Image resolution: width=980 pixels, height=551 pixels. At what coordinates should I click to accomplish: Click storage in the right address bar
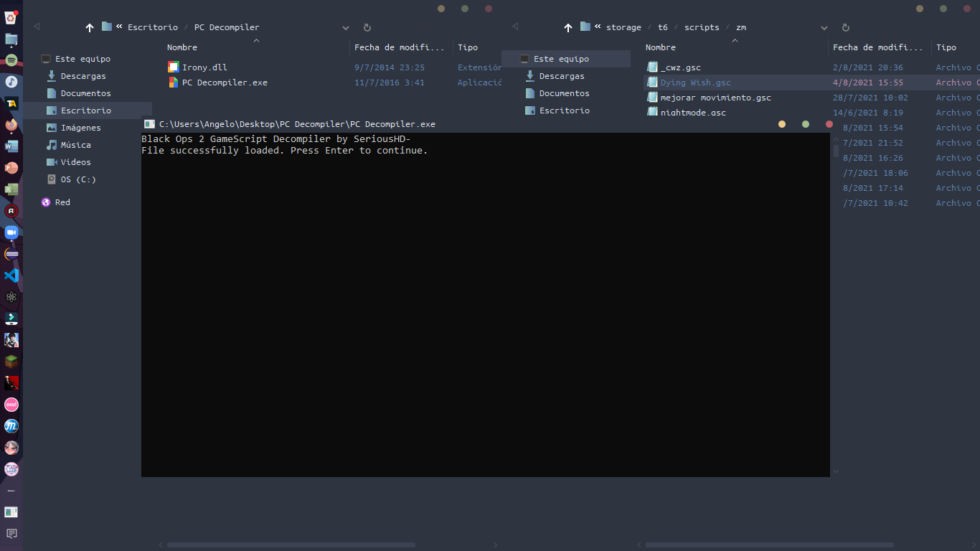point(623,27)
